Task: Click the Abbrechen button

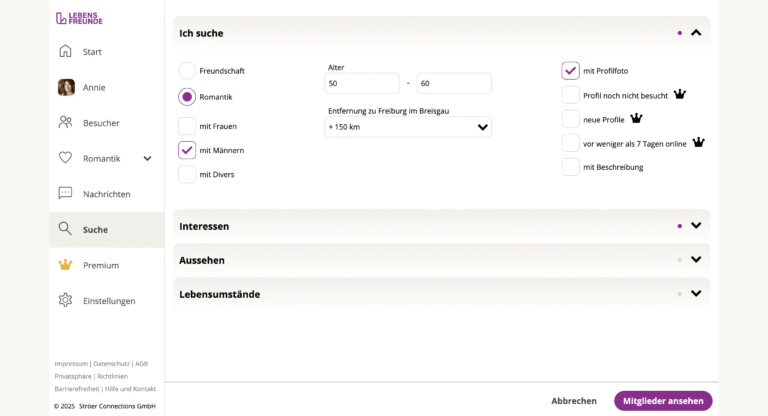Action: point(574,401)
